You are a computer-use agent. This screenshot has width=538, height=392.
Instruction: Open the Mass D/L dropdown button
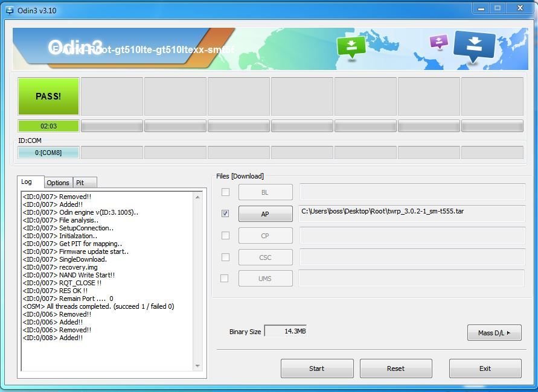pyautogui.click(x=494, y=333)
